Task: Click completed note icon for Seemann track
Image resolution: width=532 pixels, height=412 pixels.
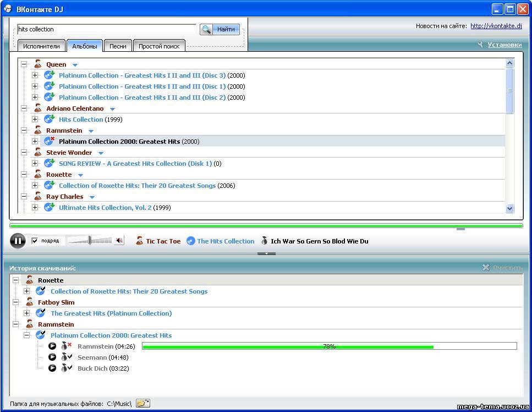Action: point(66,357)
